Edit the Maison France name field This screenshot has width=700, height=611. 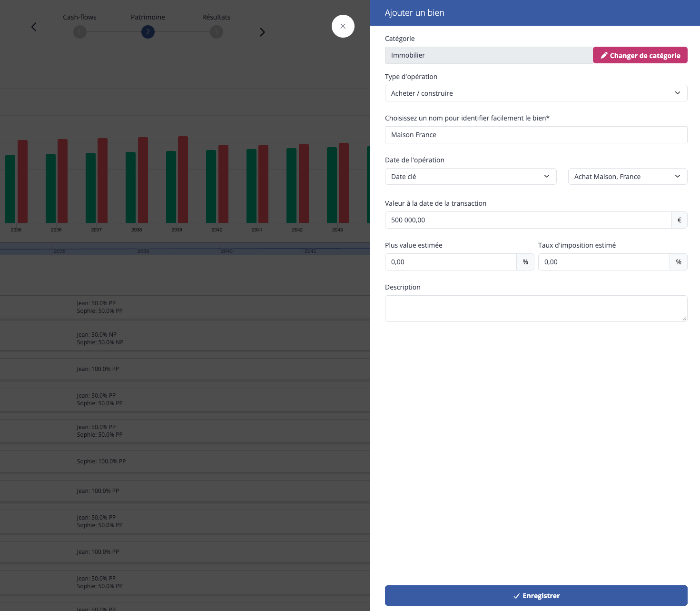(536, 135)
